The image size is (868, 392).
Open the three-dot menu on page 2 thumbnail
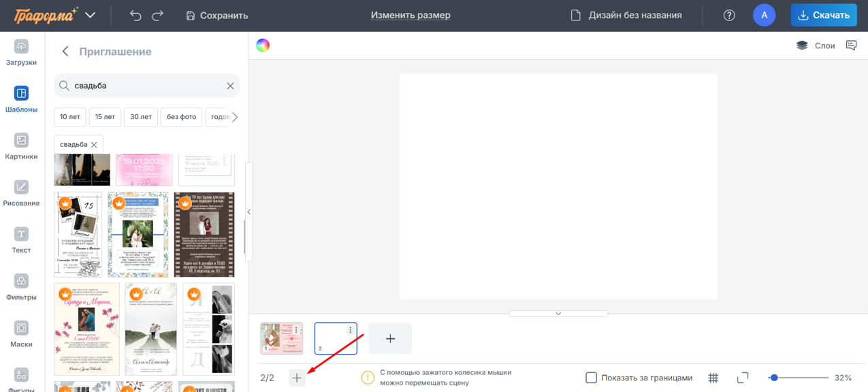351,329
